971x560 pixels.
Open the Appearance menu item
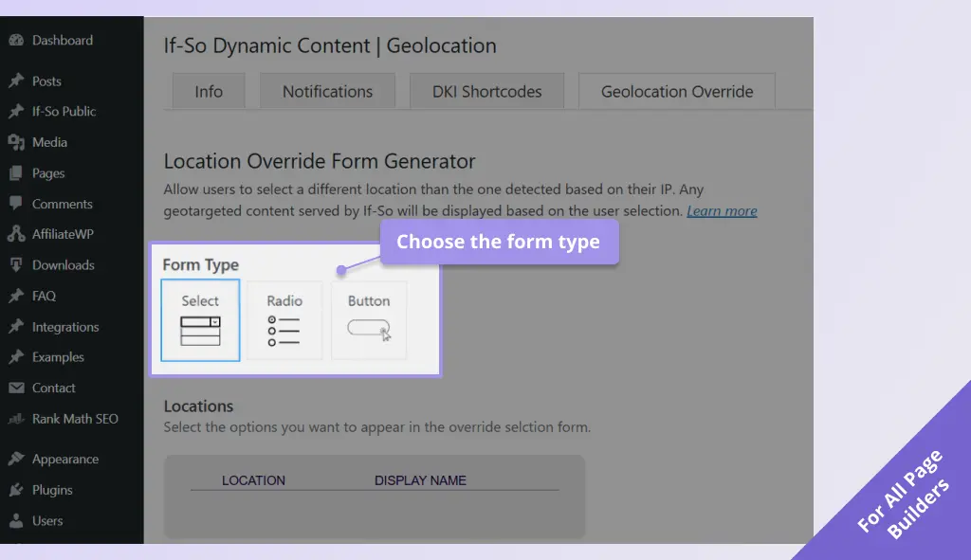(x=64, y=460)
